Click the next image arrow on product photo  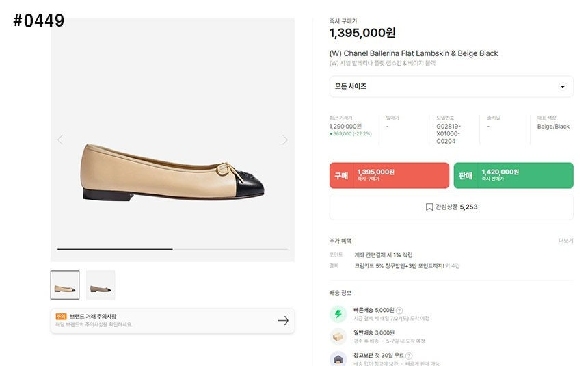(x=285, y=140)
